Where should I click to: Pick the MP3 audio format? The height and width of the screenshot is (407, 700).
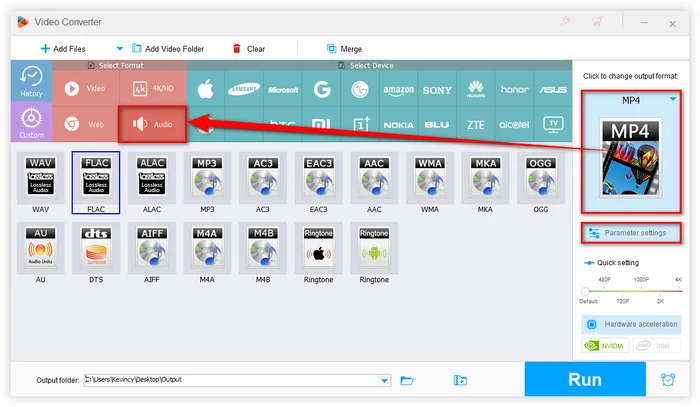(x=207, y=178)
